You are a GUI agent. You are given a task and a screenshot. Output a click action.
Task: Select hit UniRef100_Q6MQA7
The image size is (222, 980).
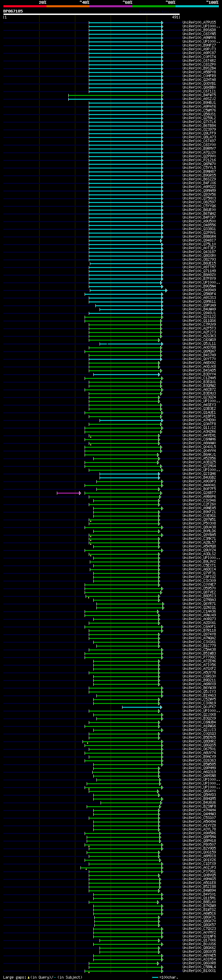[199, 351]
